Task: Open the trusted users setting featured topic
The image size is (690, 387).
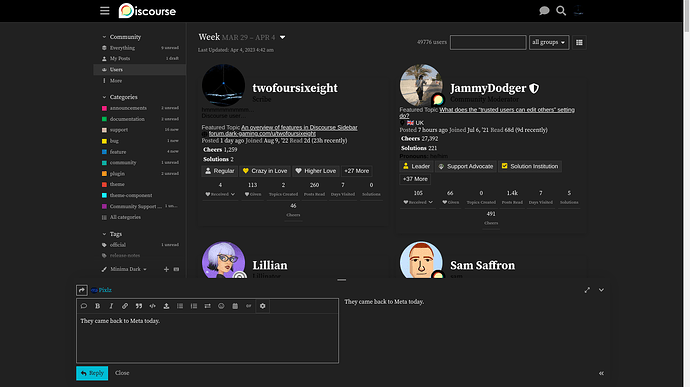Action: pyautogui.click(x=487, y=113)
